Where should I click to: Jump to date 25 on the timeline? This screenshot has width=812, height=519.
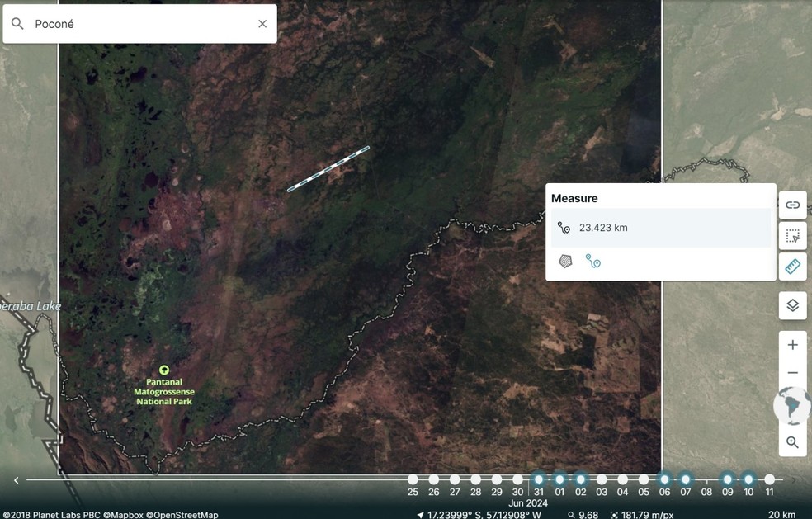413,479
